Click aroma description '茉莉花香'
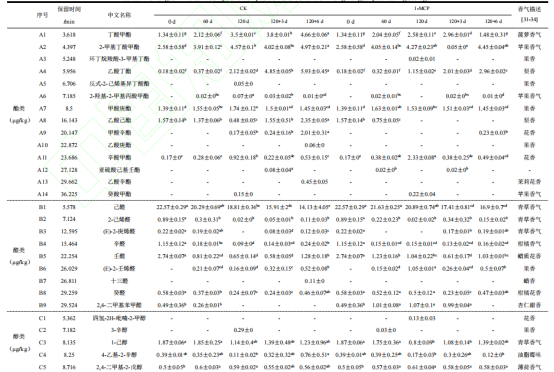 tap(529, 182)
